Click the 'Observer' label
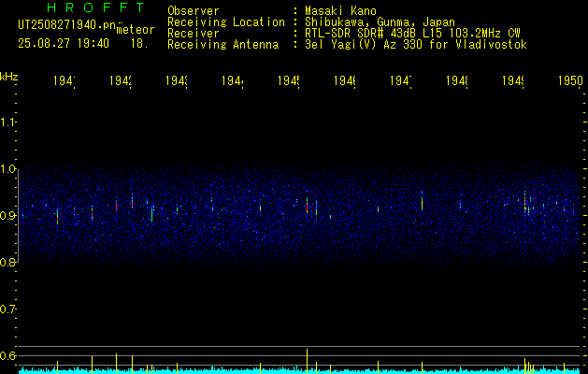The height and width of the screenshot is (374, 588). 194,11
